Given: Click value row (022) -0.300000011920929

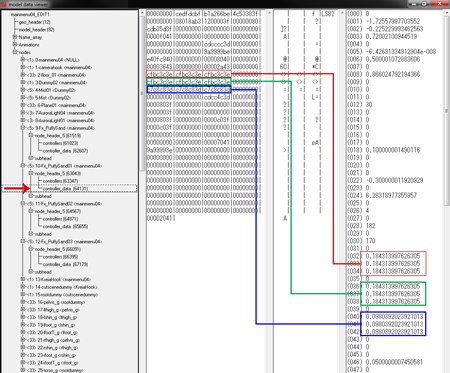Looking at the screenshot, I should tap(385, 180).
